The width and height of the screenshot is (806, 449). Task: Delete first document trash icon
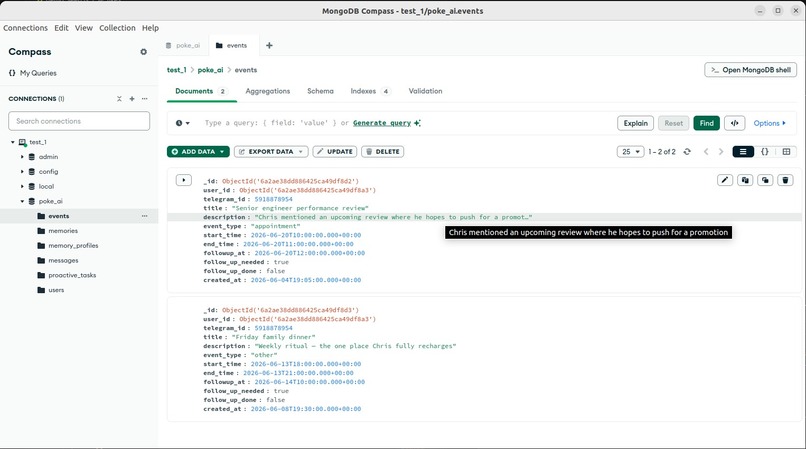[785, 180]
